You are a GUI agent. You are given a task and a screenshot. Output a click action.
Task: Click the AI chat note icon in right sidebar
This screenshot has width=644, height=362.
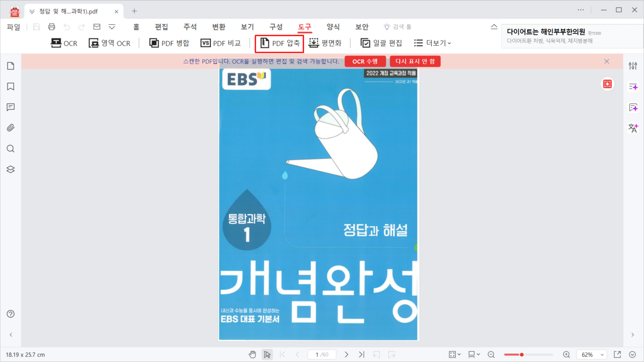tap(633, 107)
